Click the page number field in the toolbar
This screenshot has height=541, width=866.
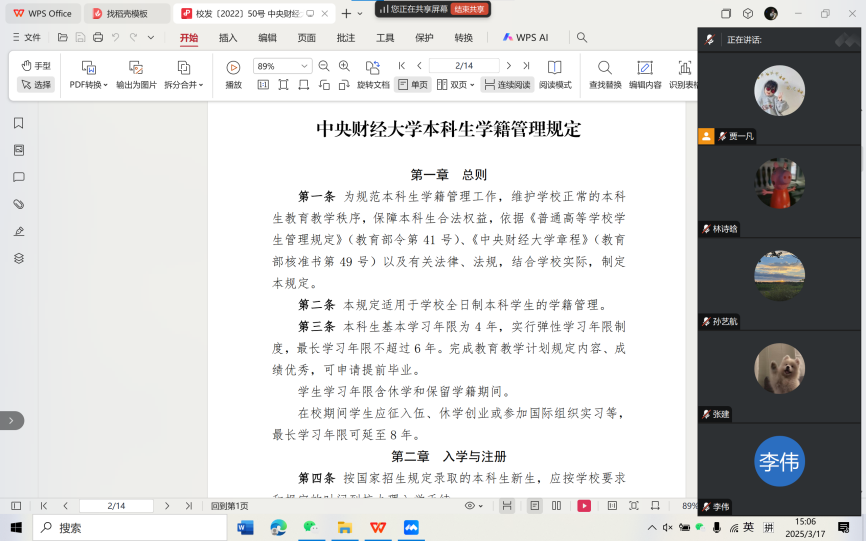click(463, 66)
